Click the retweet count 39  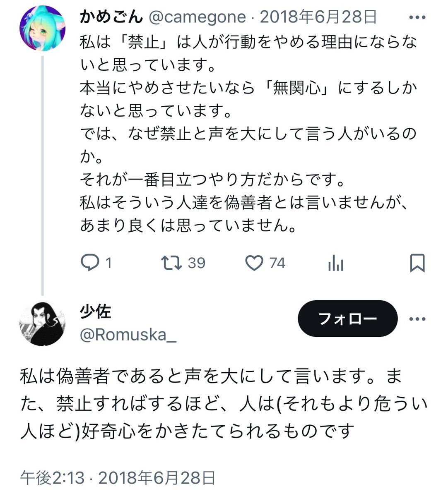pyautogui.click(x=197, y=263)
